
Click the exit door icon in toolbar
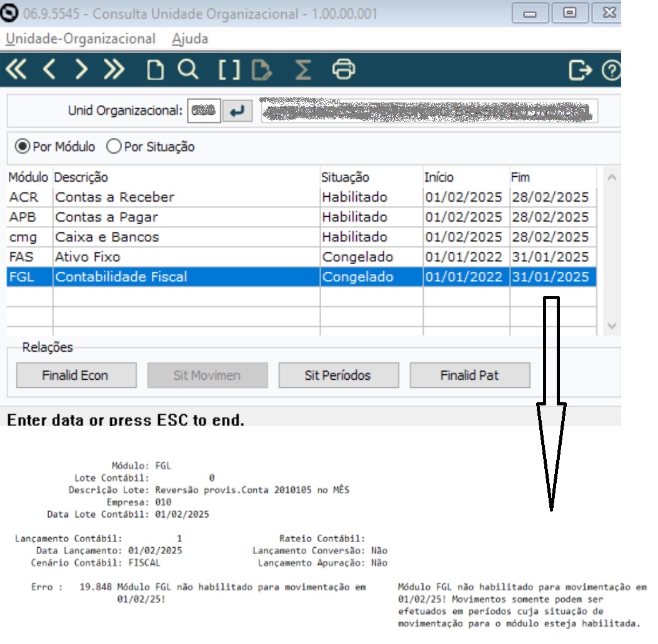tap(580, 69)
